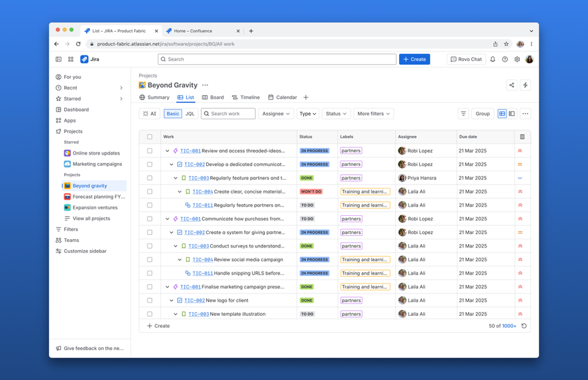Click the browser share icon in address bar
588x380 pixels.
tap(496, 44)
